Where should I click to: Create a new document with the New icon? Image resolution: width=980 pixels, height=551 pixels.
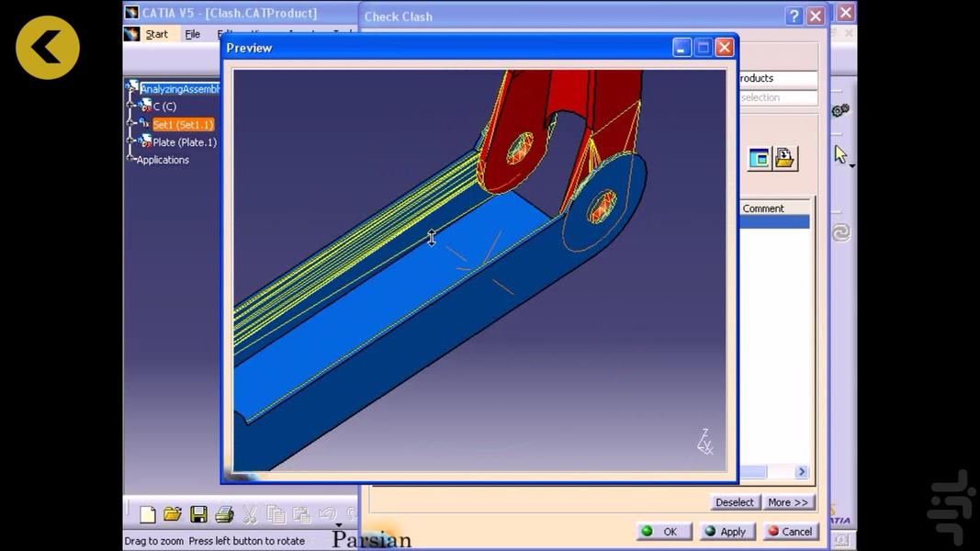(147, 514)
